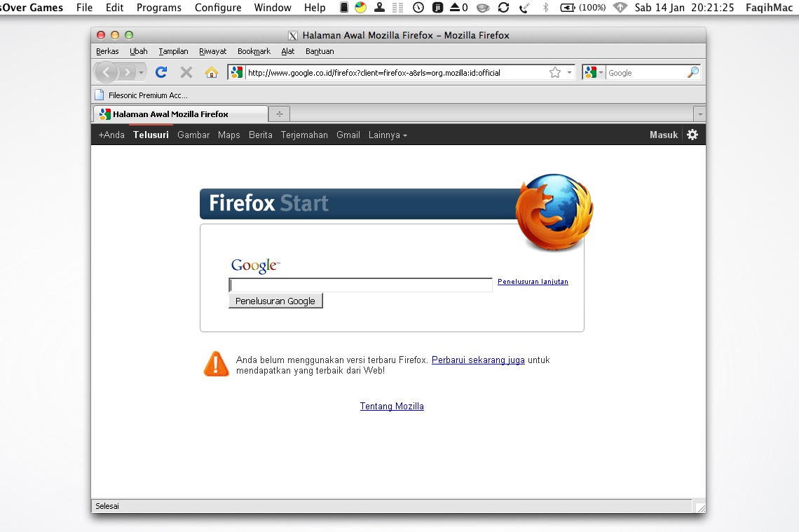The width and height of the screenshot is (799, 532).
Task: Open a new tab with the plus button
Action: point(279,114)
